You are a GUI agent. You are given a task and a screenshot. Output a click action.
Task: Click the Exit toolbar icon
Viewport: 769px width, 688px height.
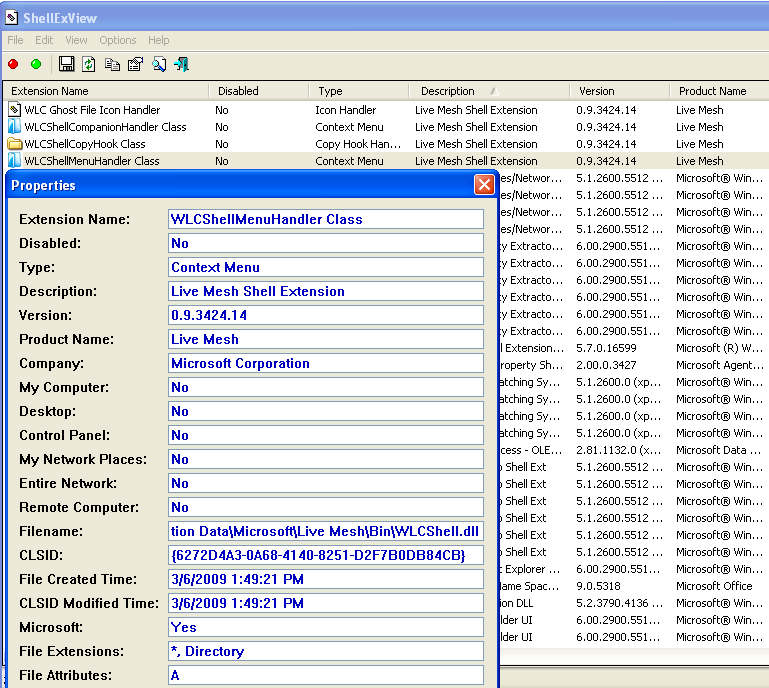point(181,64)
